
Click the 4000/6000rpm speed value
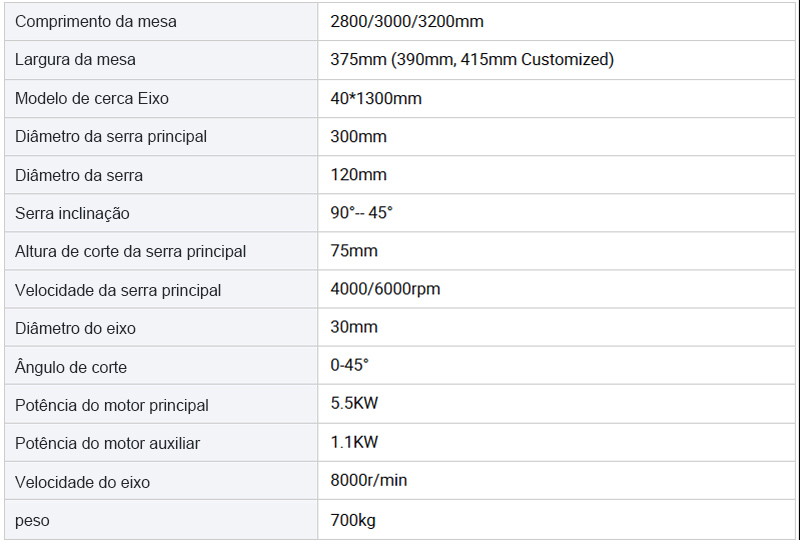coord(385,289)
